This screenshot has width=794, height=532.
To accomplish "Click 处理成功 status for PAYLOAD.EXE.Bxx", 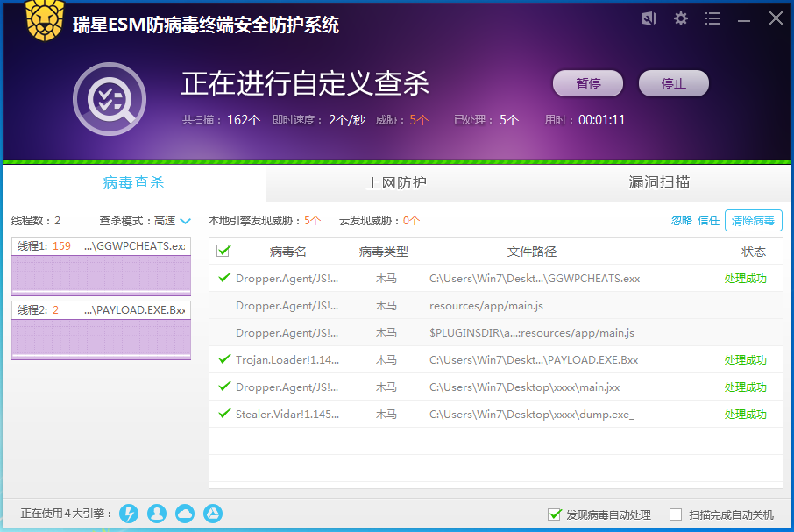I will pyautogui.click(x=745, y=360).
